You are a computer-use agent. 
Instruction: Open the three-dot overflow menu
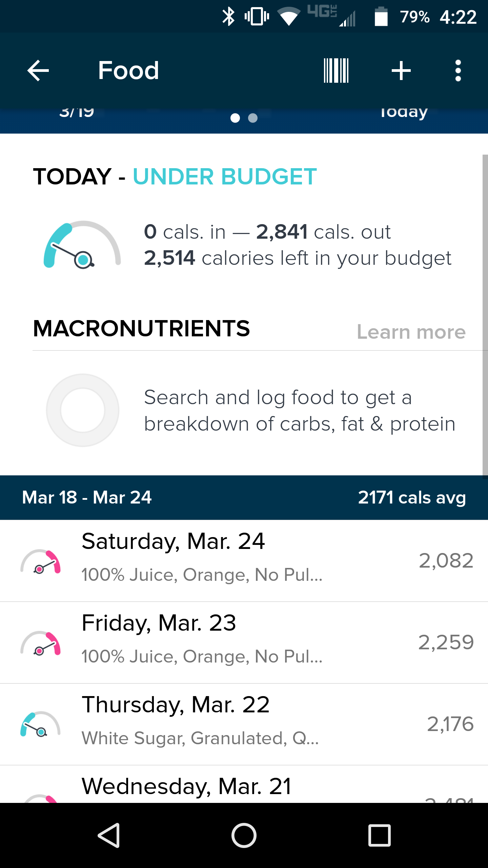click(x=458, y=71)
